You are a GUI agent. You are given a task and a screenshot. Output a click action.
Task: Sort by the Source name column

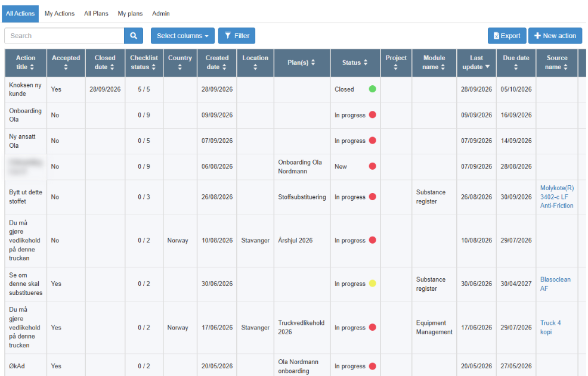click(x=557, y=63)
